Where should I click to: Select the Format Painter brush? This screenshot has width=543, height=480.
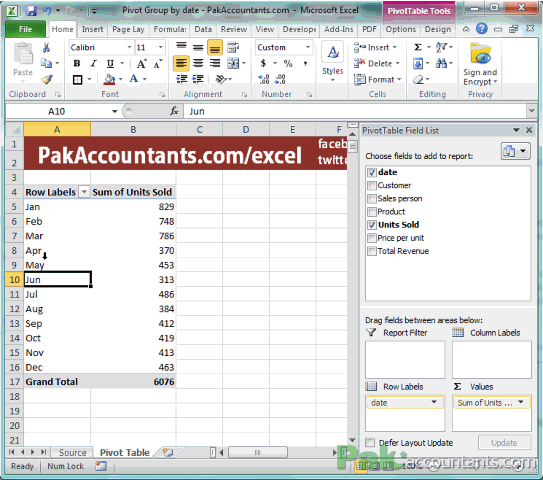point(46,80)
